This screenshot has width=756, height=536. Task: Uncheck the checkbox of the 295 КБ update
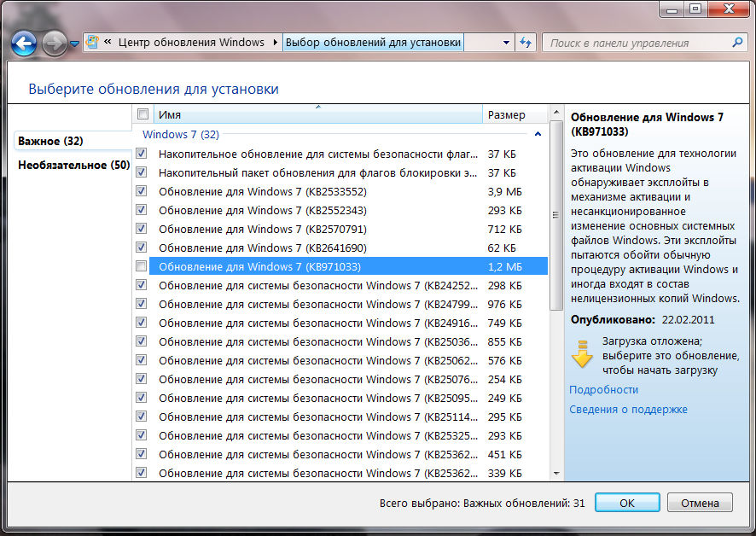pos(142,417)
